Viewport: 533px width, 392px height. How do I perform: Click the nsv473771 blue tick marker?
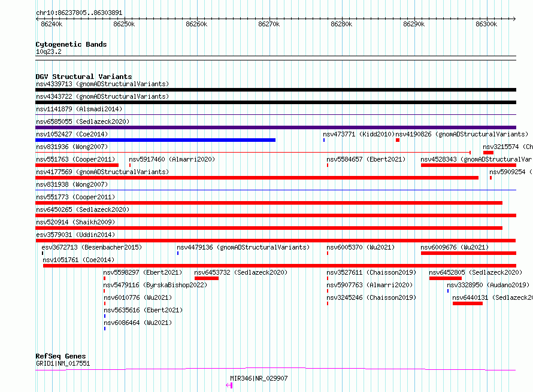pyautogui.click(x=324, y=140)
